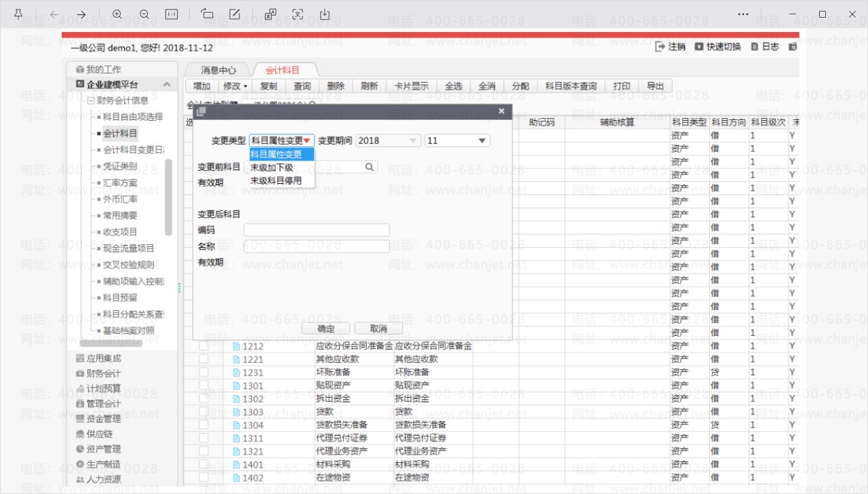Tick checkbox for row 1231
Screen dimensions: 868x494
pyautogui.click(x=203, y=373)
